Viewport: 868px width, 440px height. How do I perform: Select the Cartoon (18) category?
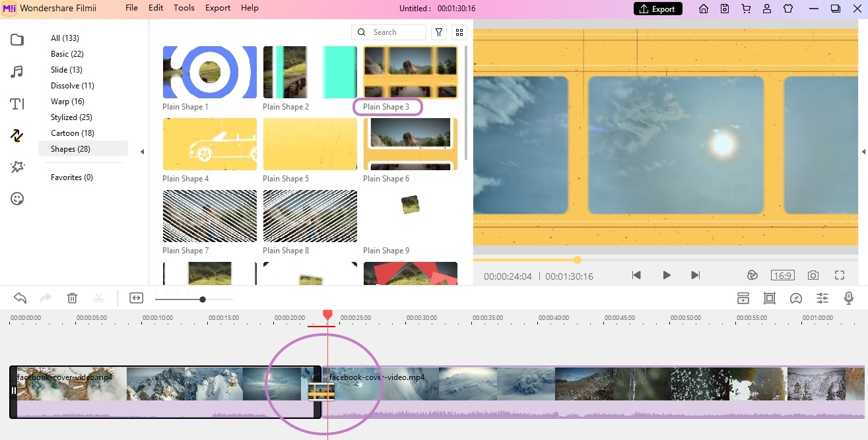click(73, 133)
